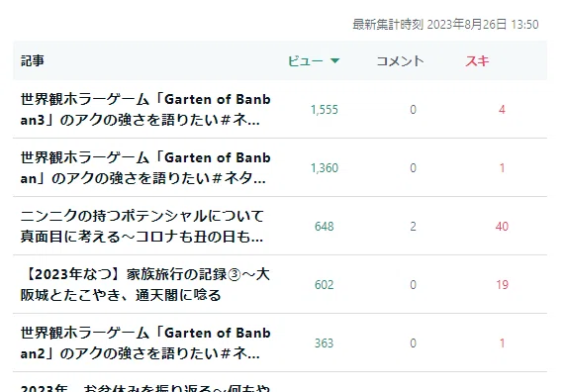Click the 最新集計時刻 2023年8月26日 timestamp
This screenshot has width=565, height=392.
click(x=445, y=24)
